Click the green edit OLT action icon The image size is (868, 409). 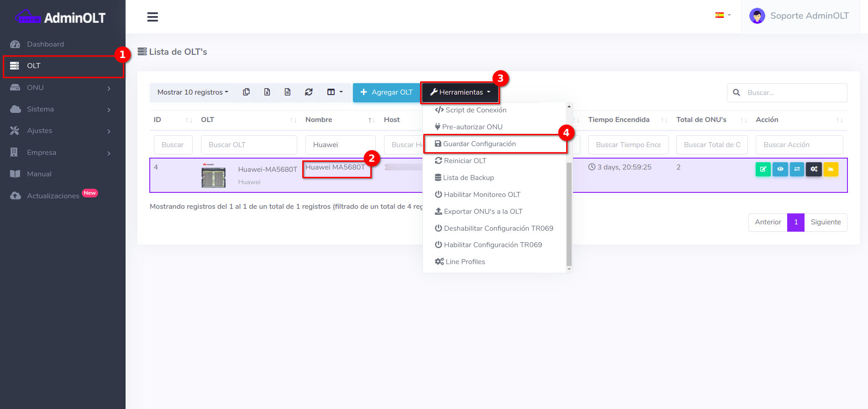pos(763,169)
